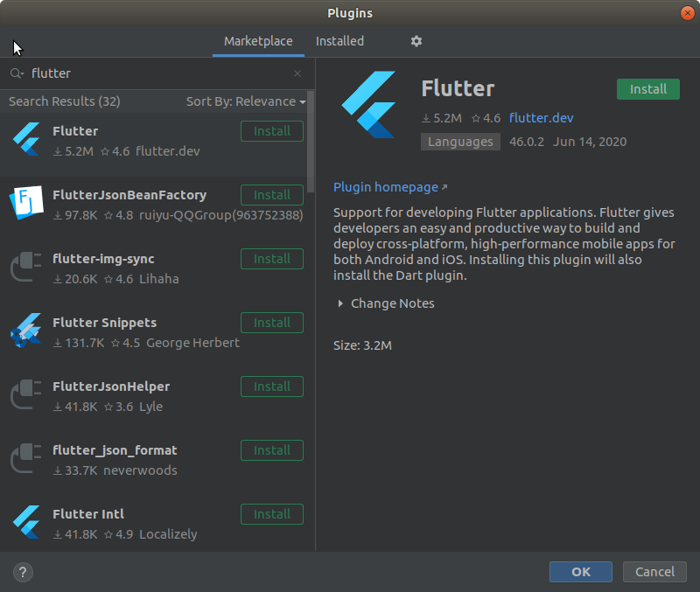Install the FlutterJsonHelper plugin
Image resolution: width=700 pixels, height=592 pixels.
coord(271,387)
